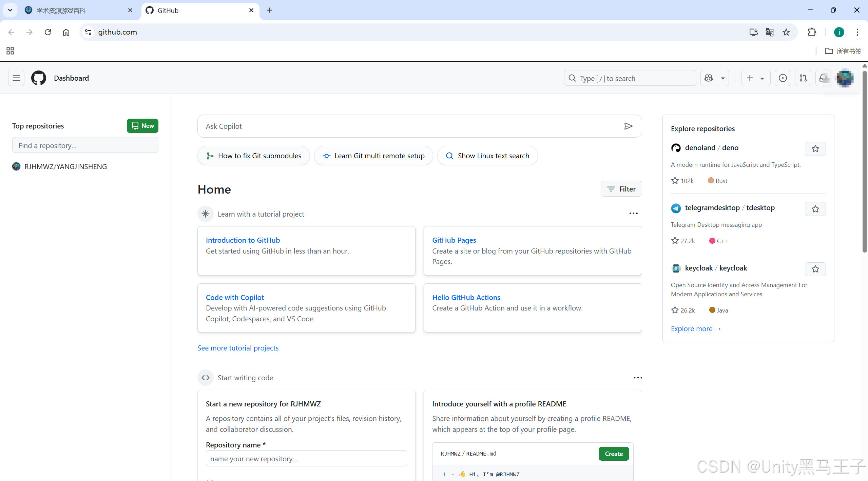Open See more tutorial projects link
Image resolution: width=868 pixels, height=481 pixels.
point(238,348)
